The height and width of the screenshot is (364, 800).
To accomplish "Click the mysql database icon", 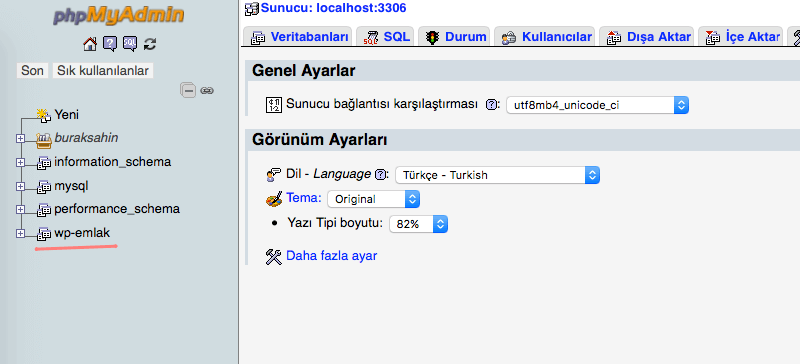I will click(x=44, y=186).
